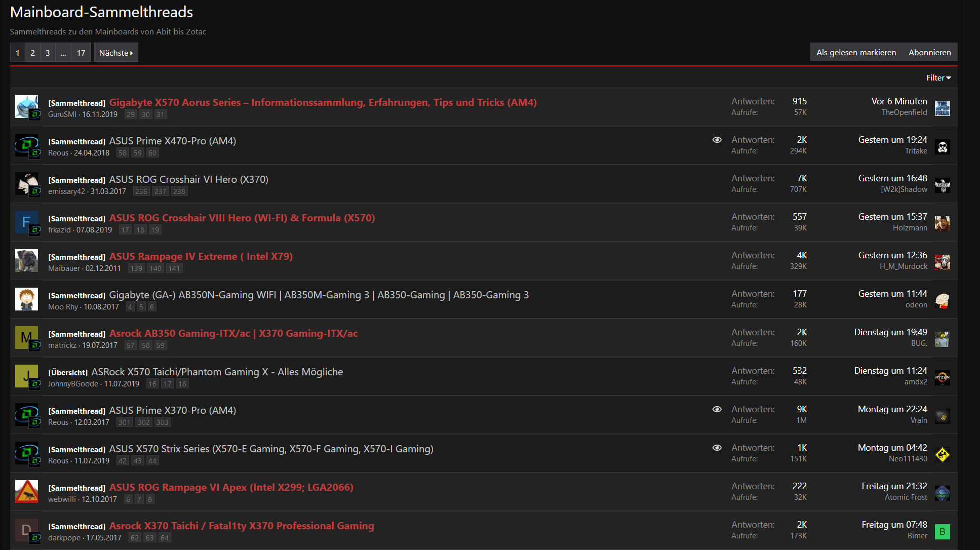980x550 pixels.
Task: Expand the Filter dropdown
Action: pyautogui.click(x=938, y=78)
